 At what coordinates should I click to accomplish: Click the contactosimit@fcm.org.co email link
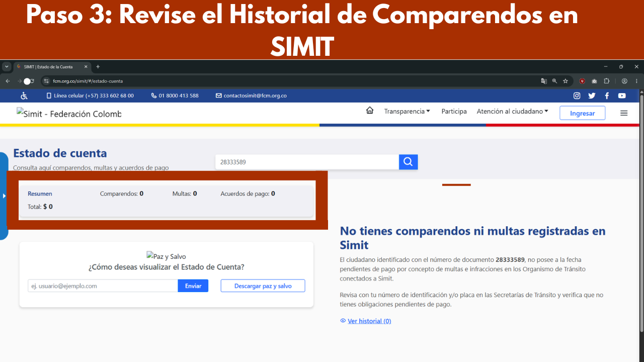click(251, 96)
